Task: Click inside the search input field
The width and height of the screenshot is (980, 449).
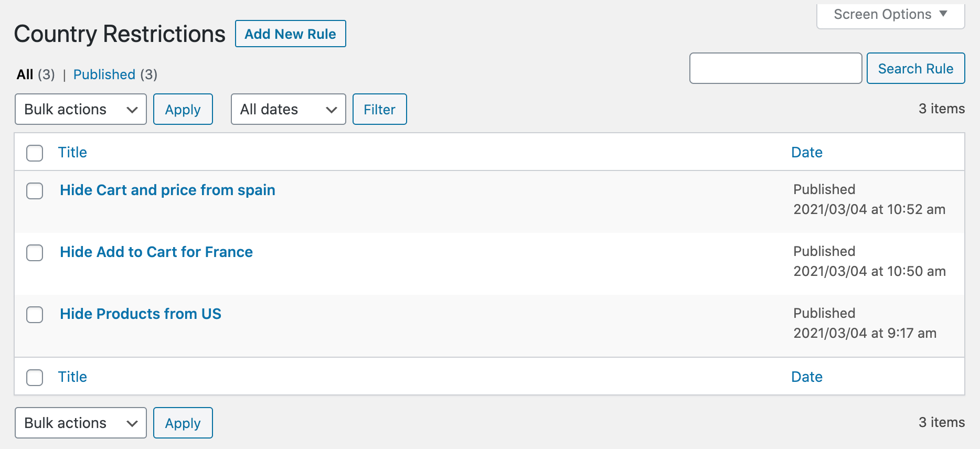Action: click(775, 68)
